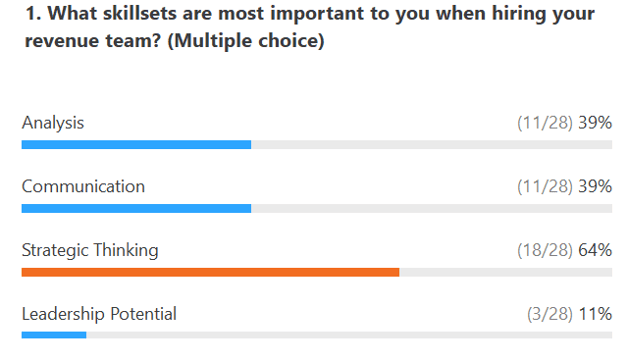Select the Leadership Potential option label
Screen dimensions: 628x361
[99, 314]
